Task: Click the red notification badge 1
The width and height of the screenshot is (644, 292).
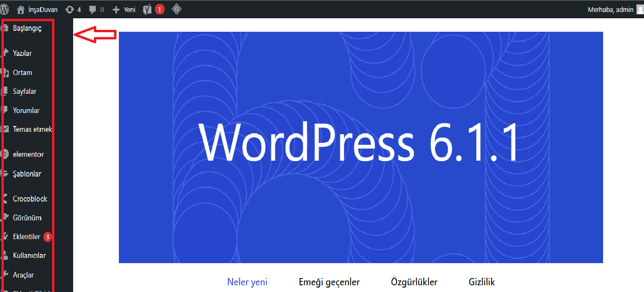Action: pyautogui.click(x=160, y=9)
